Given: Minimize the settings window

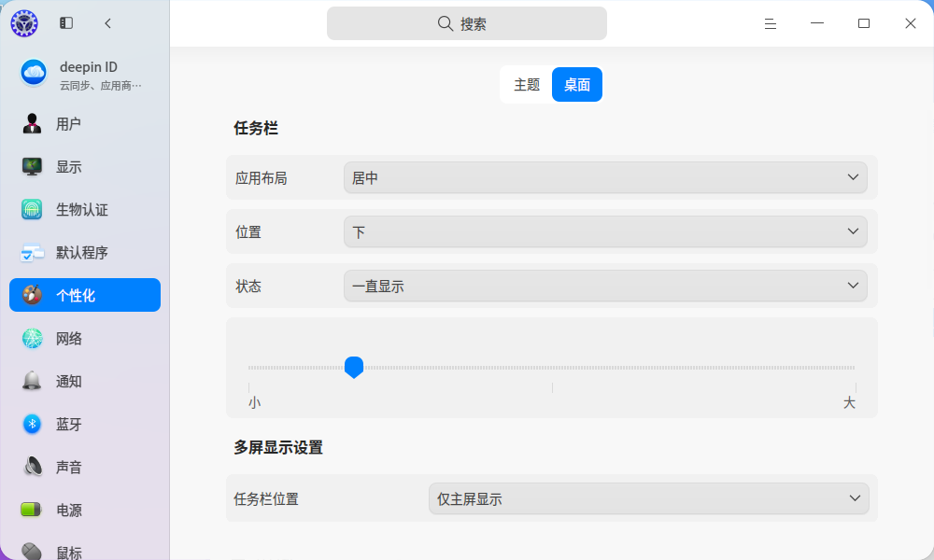Looking at the screenshot, I should tap(817, 23).
